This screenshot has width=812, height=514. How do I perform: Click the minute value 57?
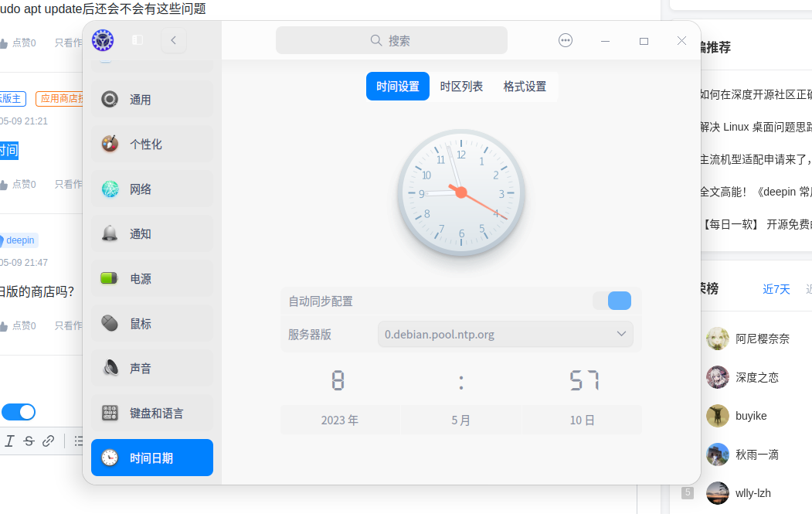(584, 381)
